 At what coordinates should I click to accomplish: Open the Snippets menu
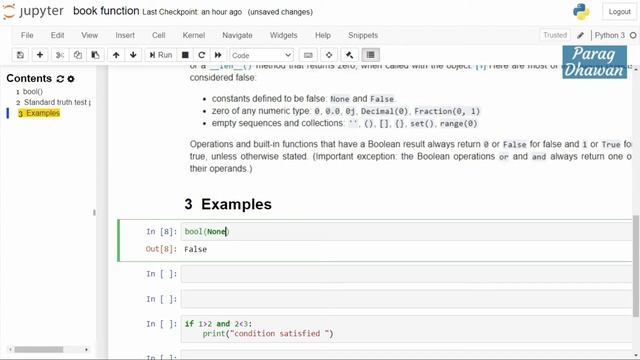pos(363,36)
